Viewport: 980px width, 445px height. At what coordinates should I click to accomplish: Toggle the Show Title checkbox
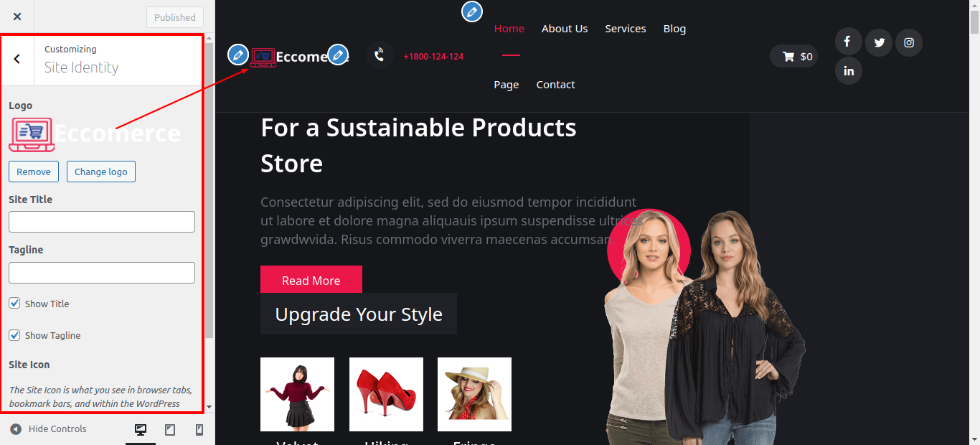tap(14, 303)
